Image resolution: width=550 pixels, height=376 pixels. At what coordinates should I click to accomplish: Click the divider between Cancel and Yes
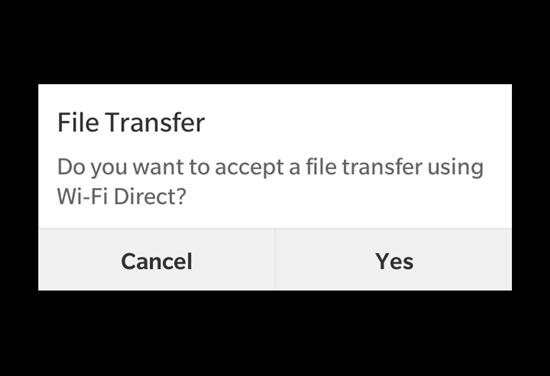(x=275, y=259)
